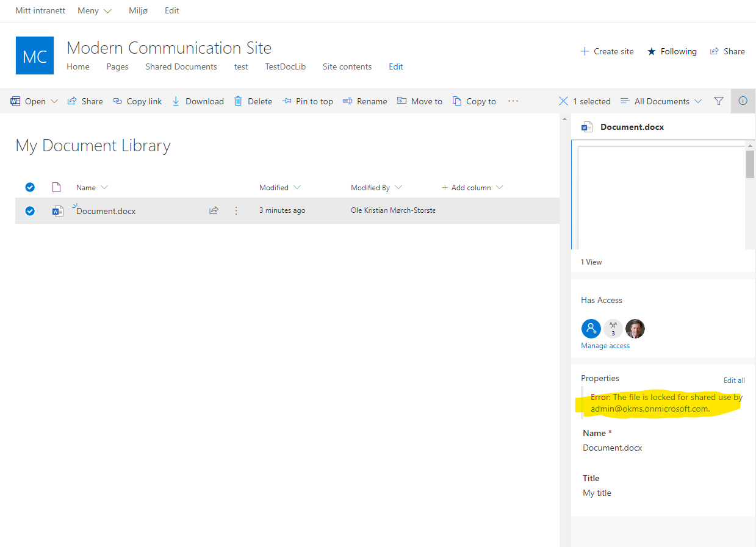Click the Delete trash icon in toolbar
Screen dimensions: 756x547
coord(239,101)
